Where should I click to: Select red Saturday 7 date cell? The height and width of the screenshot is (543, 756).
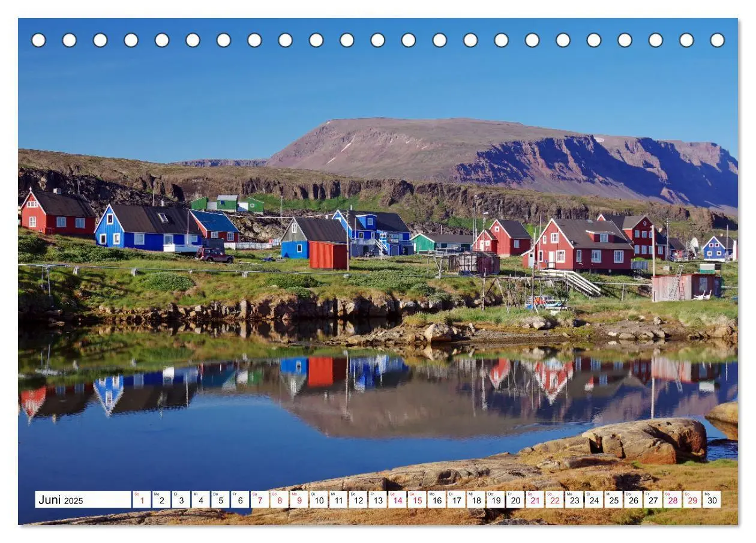pos(260,500)
